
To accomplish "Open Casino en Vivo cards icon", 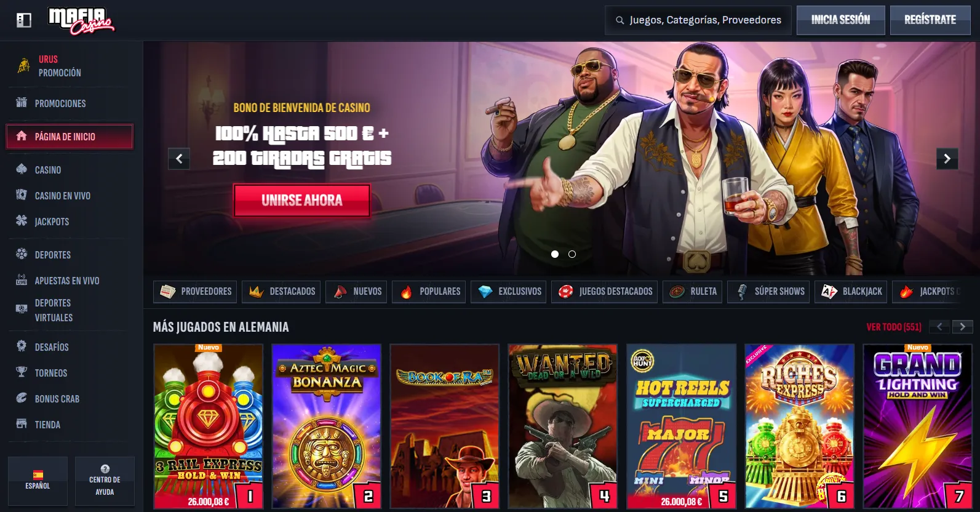I will (x=22, y=195).
